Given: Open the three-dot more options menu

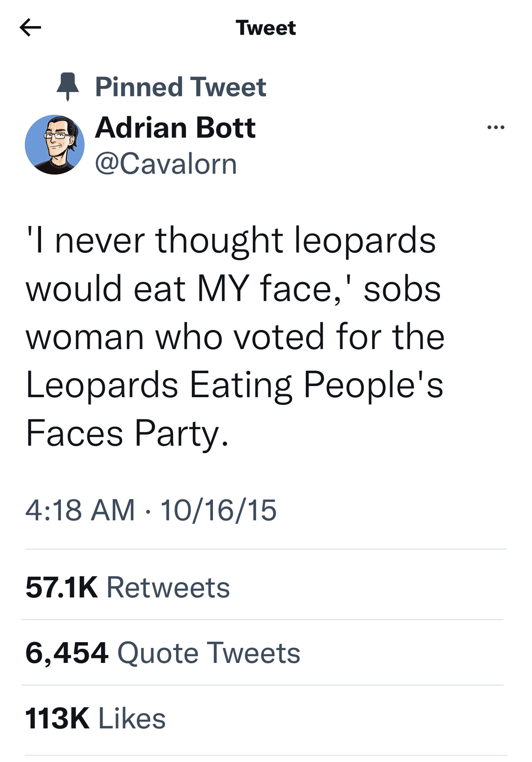Looking at the screenshot, I should click(x=495, y=128).
